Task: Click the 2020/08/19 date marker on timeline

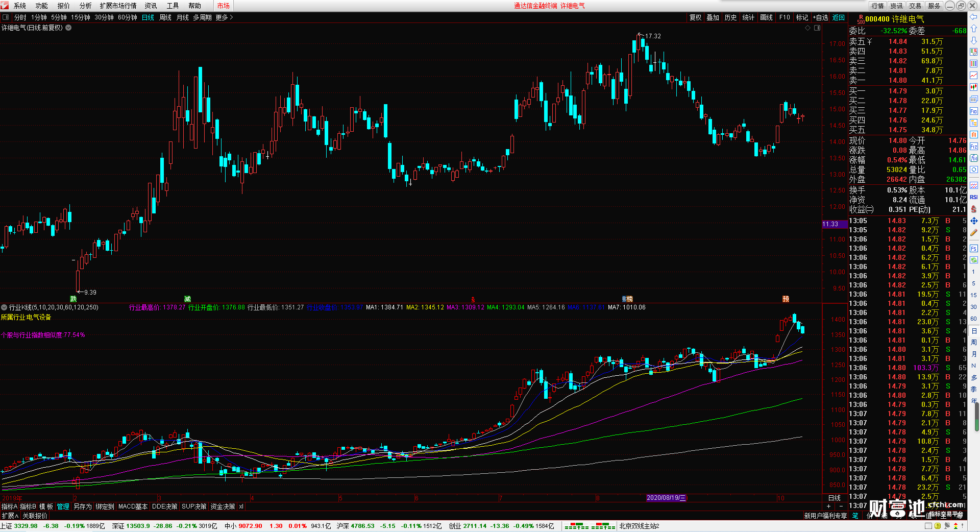Action: 667,498
